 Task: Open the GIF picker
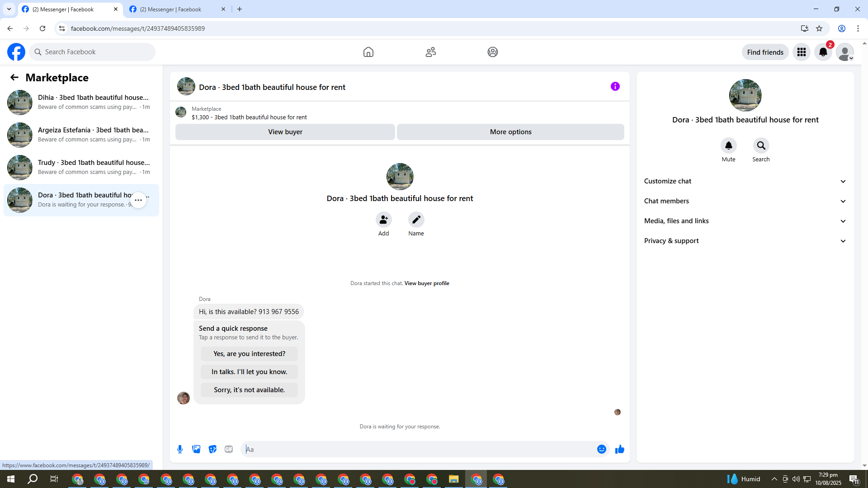tap(229, 449)
